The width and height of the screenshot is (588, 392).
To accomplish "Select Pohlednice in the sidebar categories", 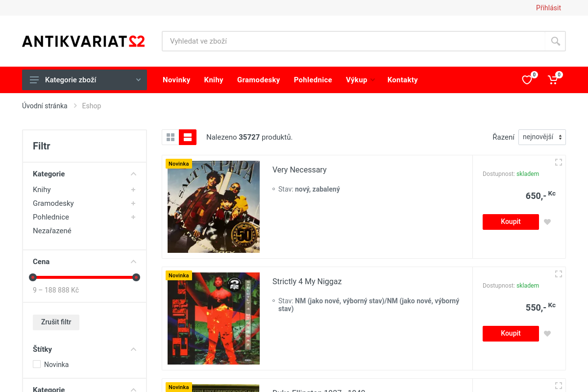I will point(51,217).
